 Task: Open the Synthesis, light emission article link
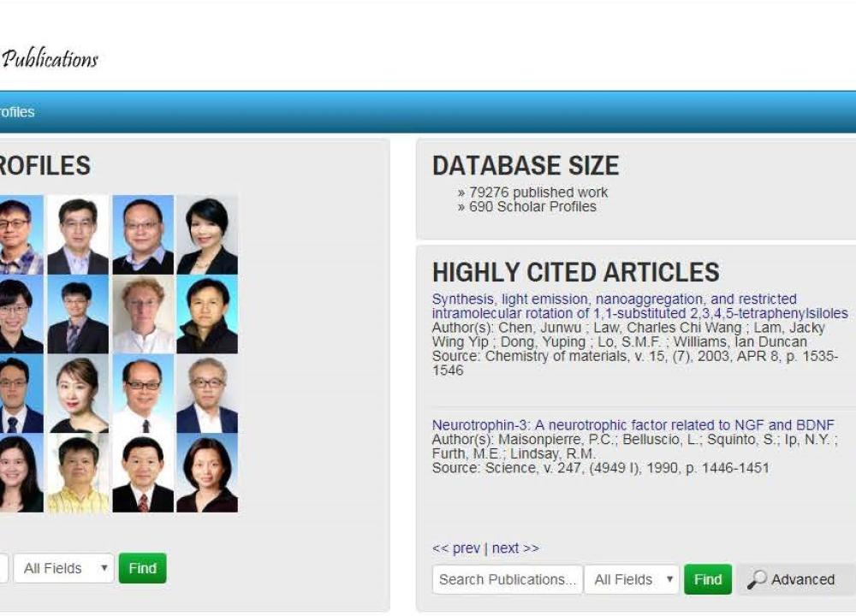tap(614, 306)
